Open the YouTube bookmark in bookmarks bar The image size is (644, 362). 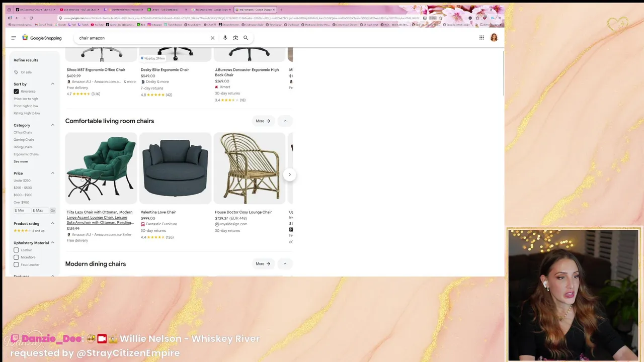pos(97,25)
